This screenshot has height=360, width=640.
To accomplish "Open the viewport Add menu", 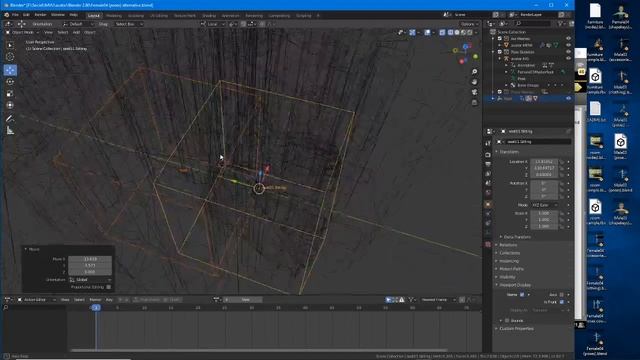I will [x=76, y=32].
